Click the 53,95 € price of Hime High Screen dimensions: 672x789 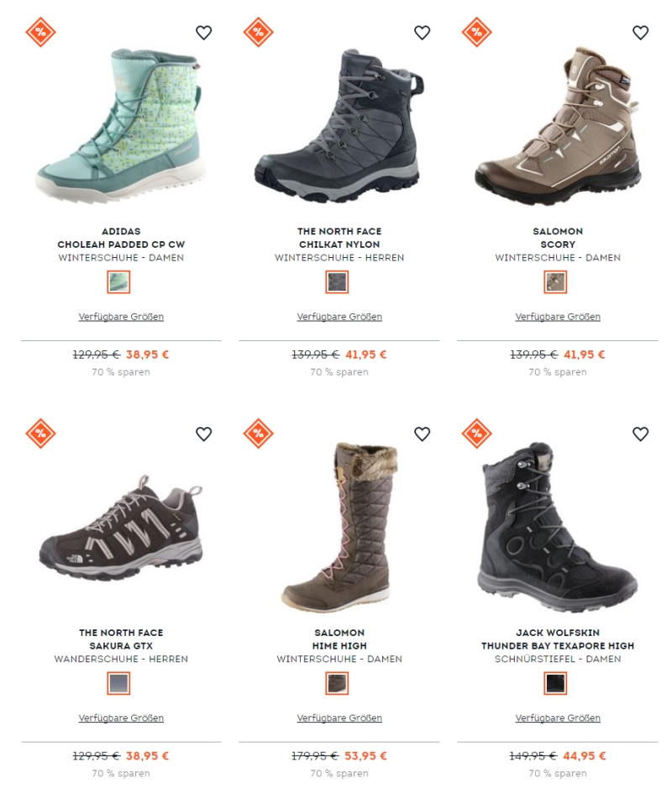coord(365,755)
